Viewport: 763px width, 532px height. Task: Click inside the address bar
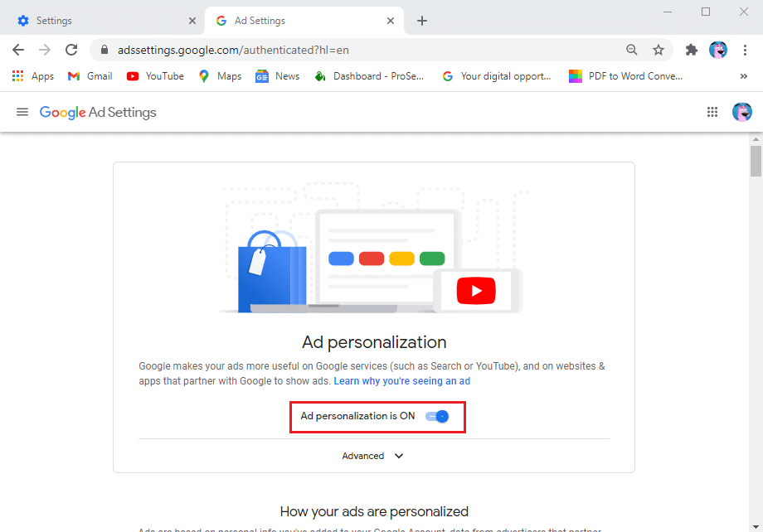[332, 50]
